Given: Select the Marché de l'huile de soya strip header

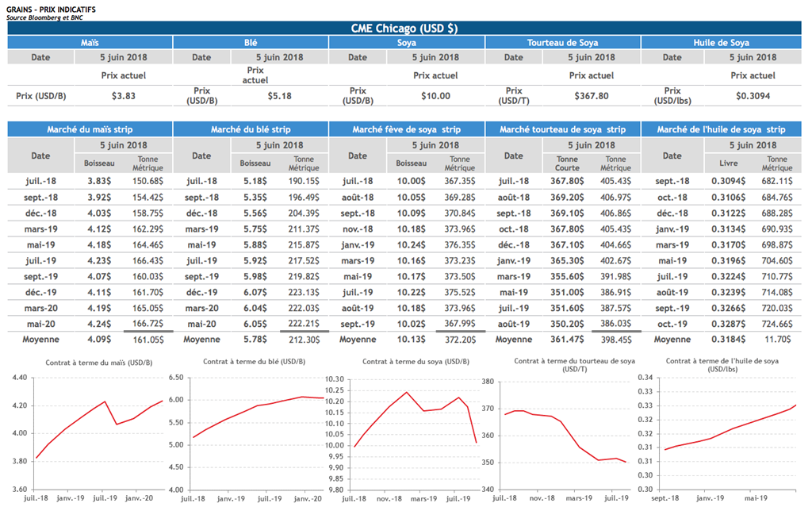Looking at the screenshot, I should click(x=722, y=129).
